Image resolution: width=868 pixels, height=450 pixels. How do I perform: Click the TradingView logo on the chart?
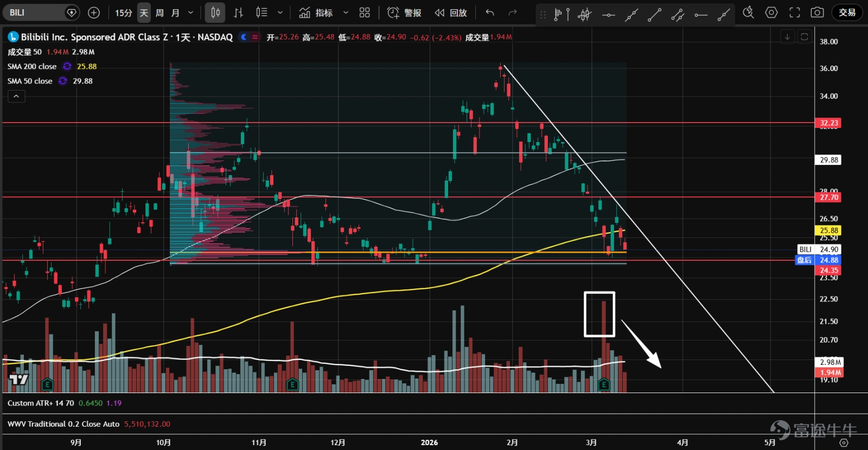point(18,380)
